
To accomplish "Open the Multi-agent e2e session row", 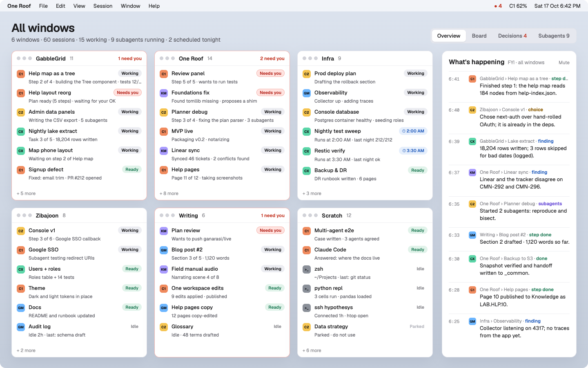I will point(365,234).
